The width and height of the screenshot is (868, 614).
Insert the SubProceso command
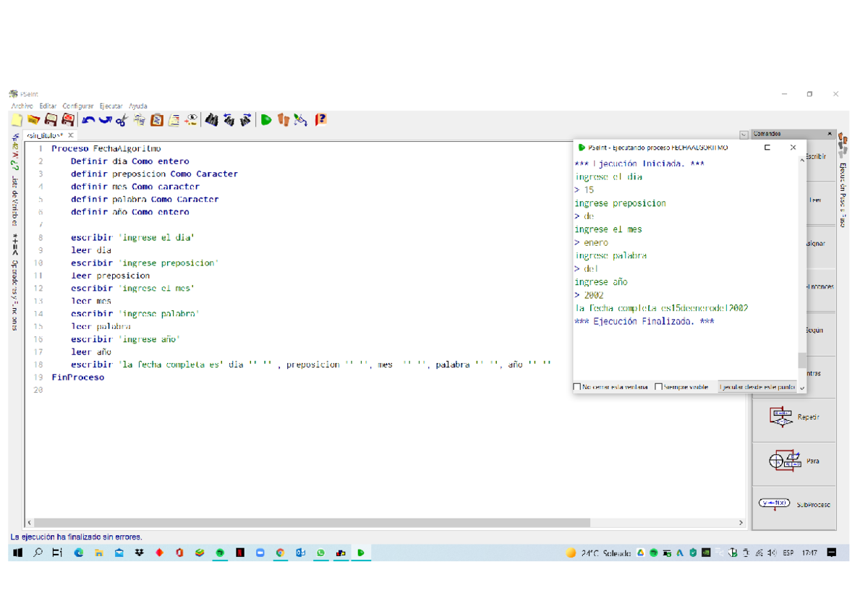point(793,504)
